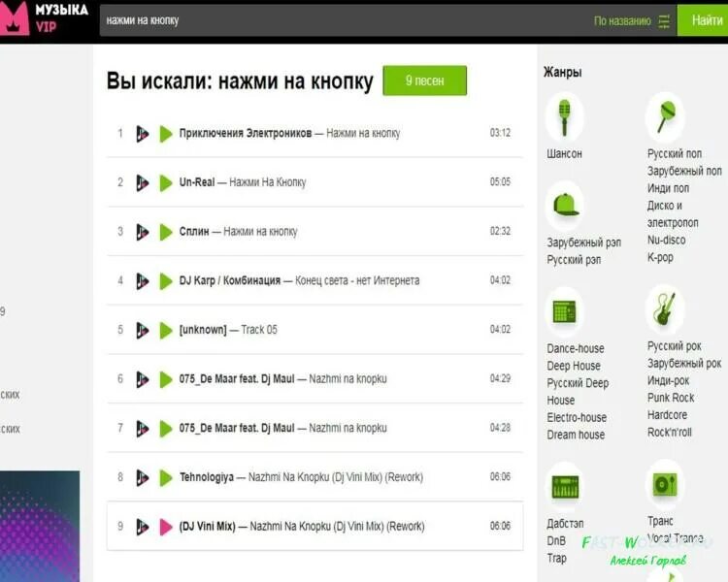Click video note icon on track 7
Image resolution: width=728 pixels, height=582 pixels.
[142, 429]
